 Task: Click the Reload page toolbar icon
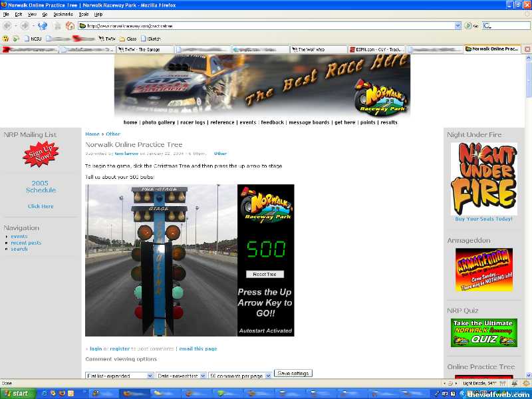pyautogui.click(x=43, y=26)
